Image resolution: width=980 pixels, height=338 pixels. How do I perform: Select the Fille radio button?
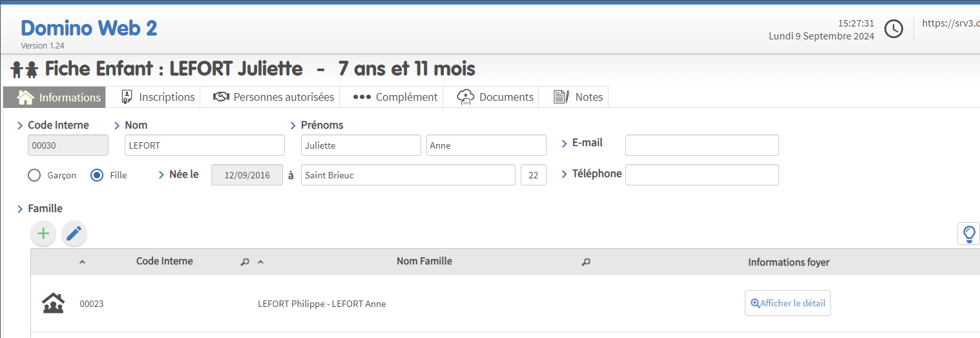pos(97,175)
